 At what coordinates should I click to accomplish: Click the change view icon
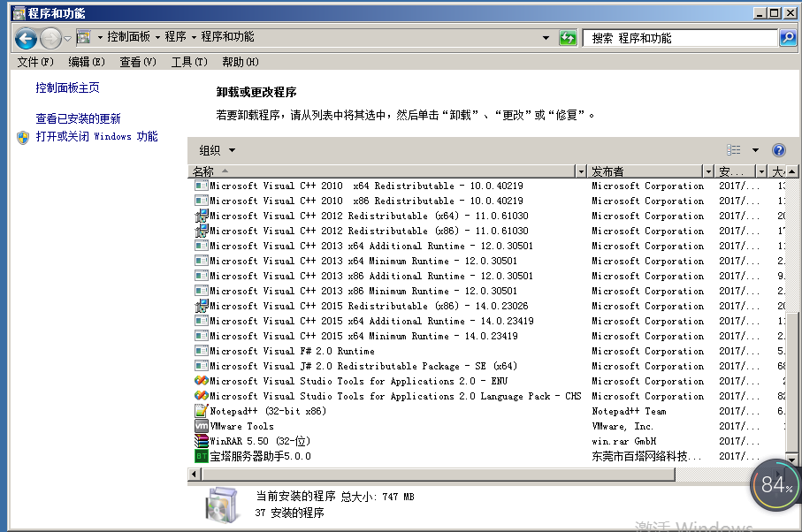(733, 149)
